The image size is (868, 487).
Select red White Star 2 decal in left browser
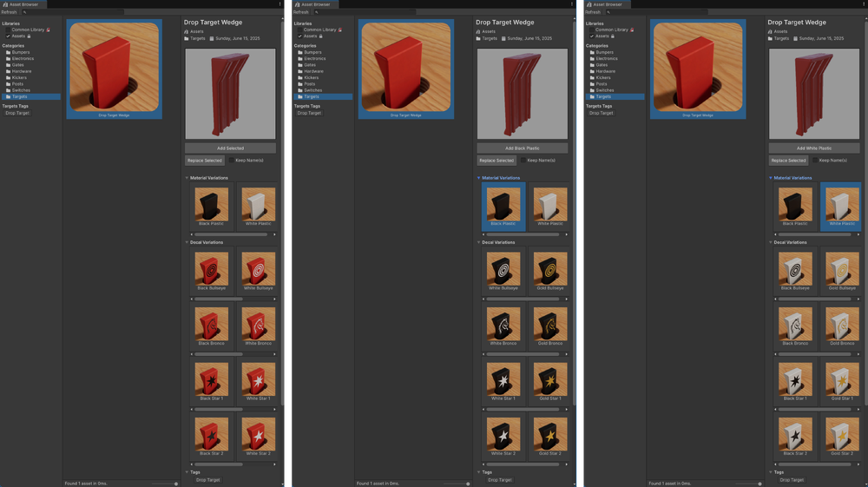258,436
